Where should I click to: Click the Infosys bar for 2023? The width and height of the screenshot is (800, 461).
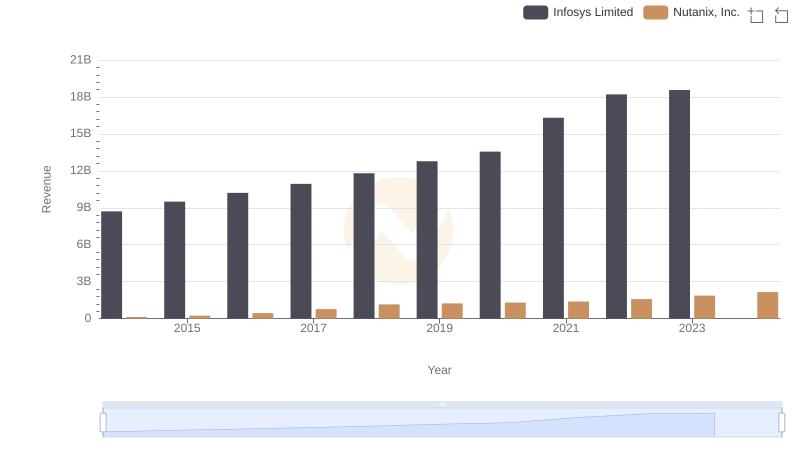[x=680, y=204]
